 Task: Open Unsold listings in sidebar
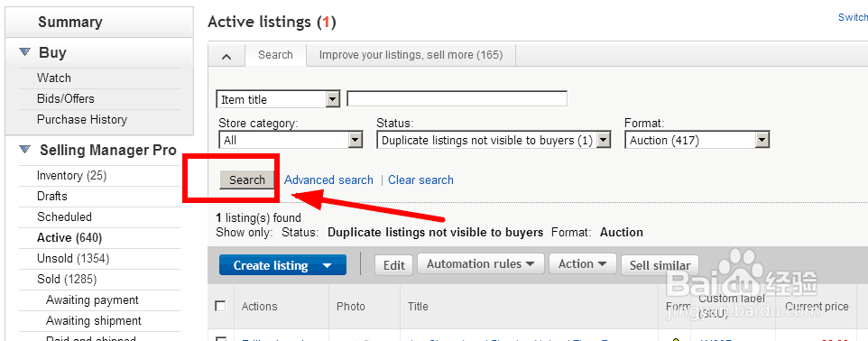coord(73,259)
